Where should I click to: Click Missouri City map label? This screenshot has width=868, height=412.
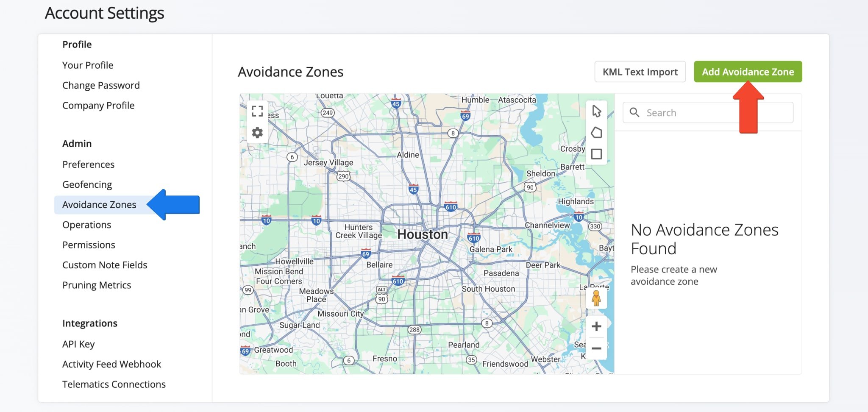click(x=340, y=314)
